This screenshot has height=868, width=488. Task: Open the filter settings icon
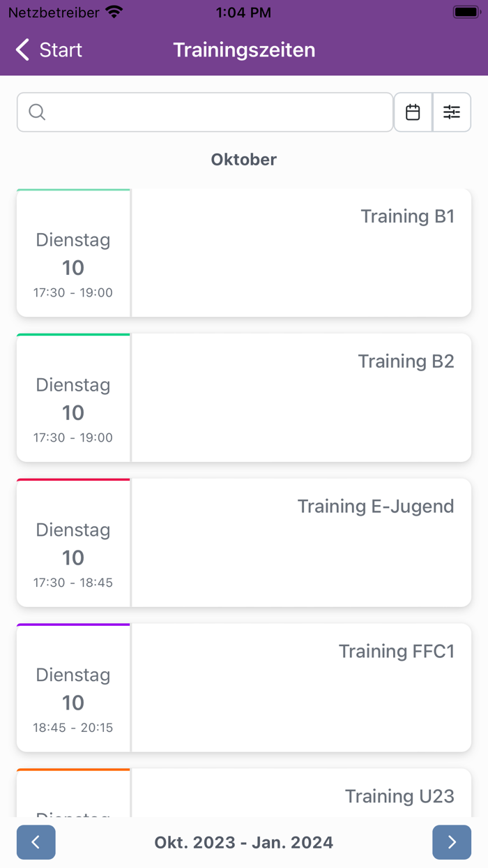[452, 112]
